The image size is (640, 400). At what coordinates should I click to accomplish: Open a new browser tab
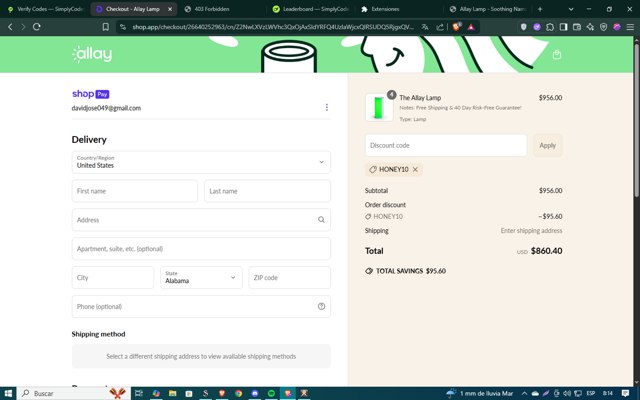(x=540, y=9)
